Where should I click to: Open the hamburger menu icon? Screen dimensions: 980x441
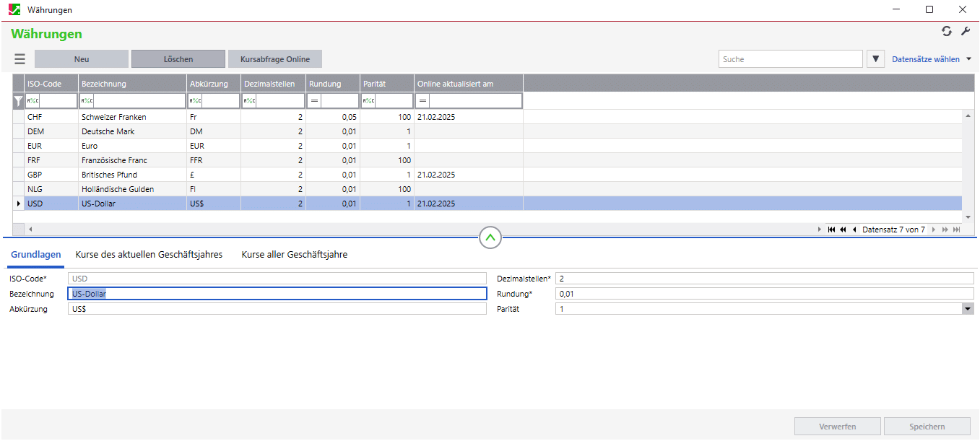[19, 59]
